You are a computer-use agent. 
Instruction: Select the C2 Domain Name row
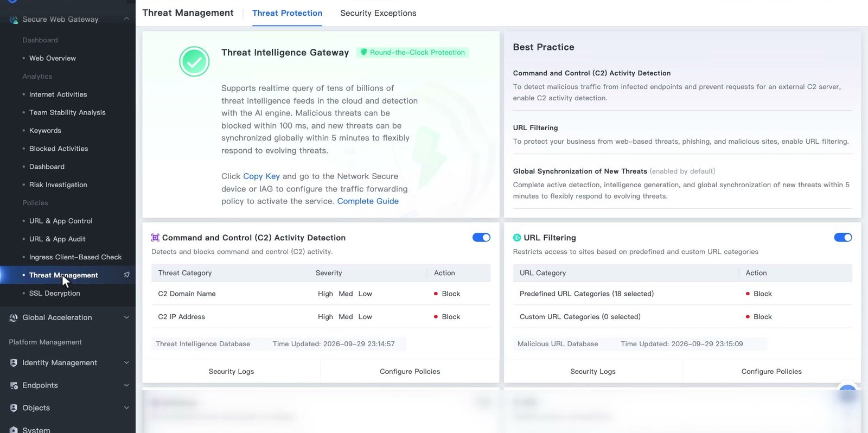coord(321,294)
